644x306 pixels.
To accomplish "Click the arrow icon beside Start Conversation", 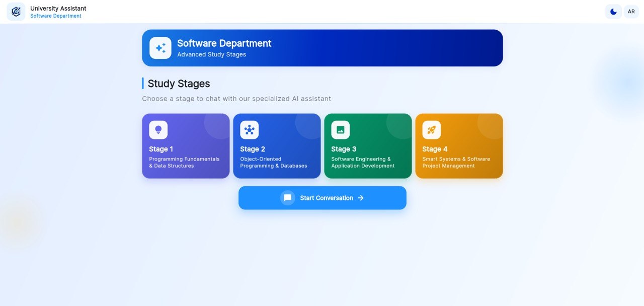I will click(x=361, y=198).
